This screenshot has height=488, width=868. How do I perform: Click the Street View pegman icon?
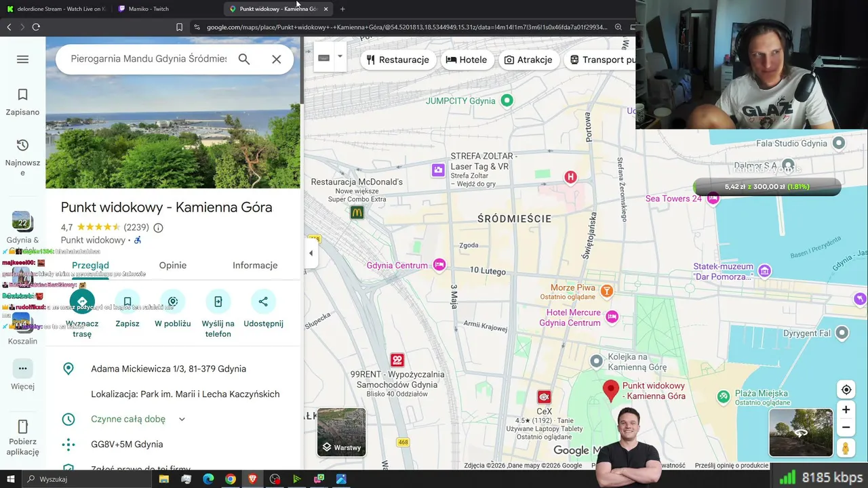(x=846, y=448)
